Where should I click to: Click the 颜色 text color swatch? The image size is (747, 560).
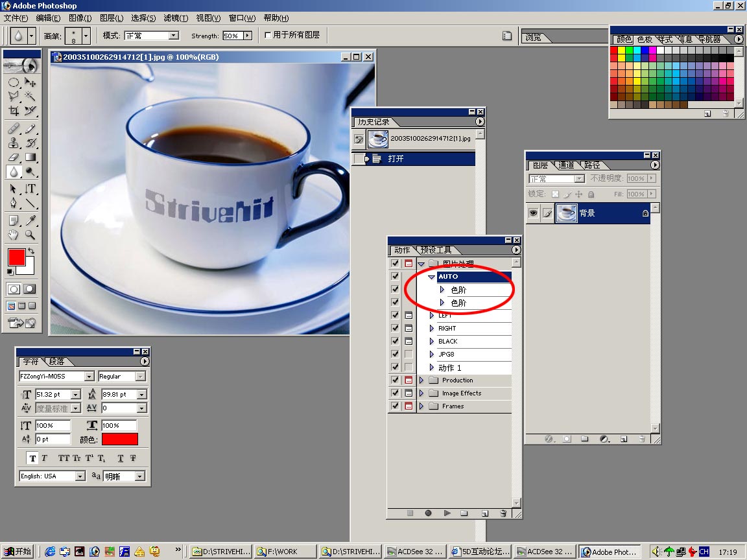(119, 439)
